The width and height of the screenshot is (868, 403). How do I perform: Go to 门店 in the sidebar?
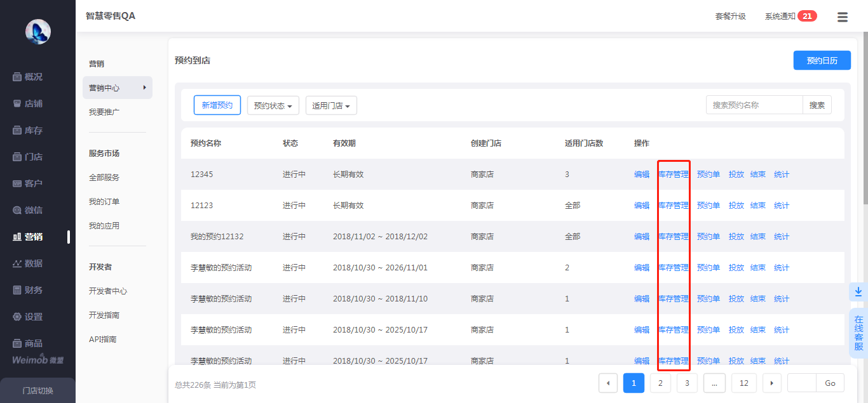click(28, 157)
